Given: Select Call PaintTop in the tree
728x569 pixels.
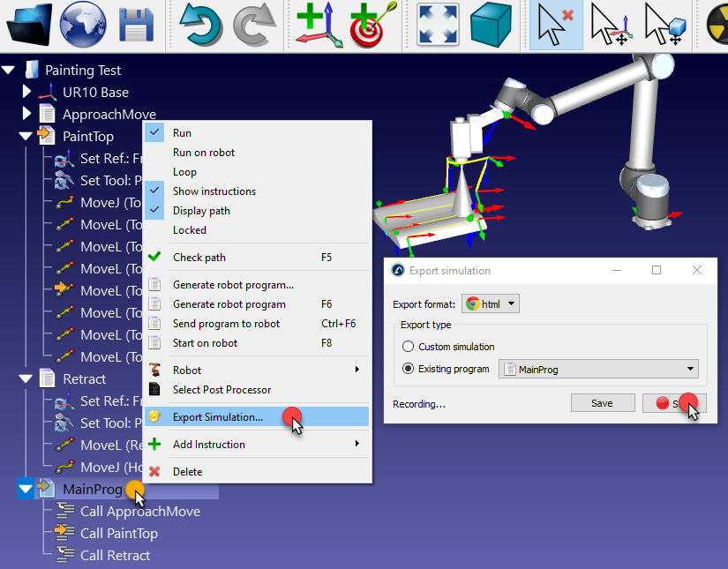Looking at the screenshot, I should coord(118,533).
